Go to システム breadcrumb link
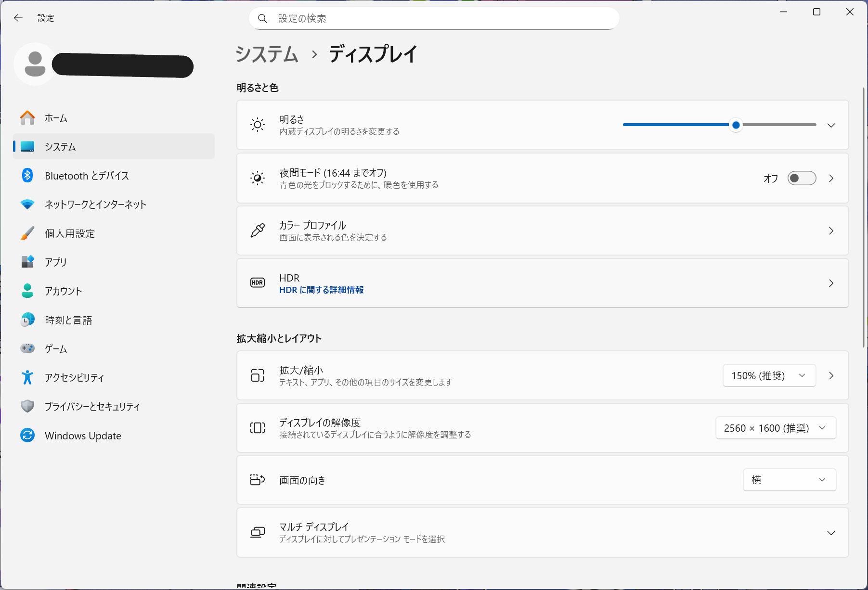Image resolution: width=868 pixels, height=590 pixels. (267, 54)
